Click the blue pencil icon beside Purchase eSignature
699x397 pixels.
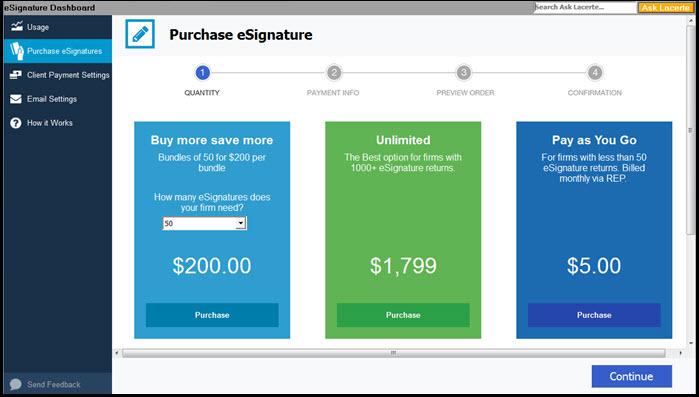140,34
